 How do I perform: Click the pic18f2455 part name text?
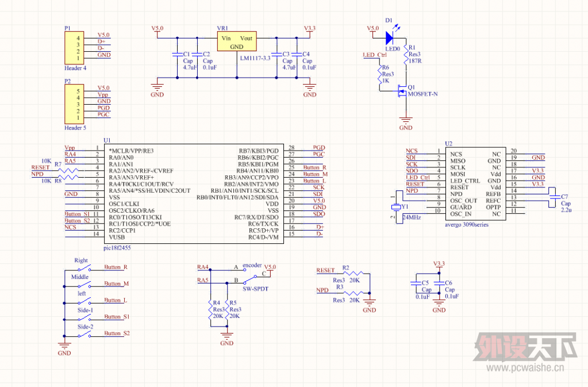coord(117,248)
